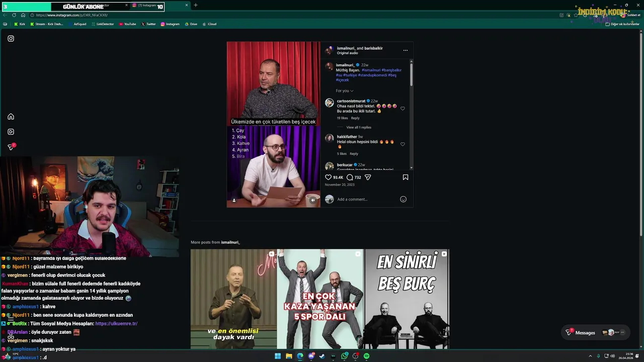Viewport: 644px width, 362px height.
Task: Click the 'Add a comment...' field
Action: (x=367, y=199)
